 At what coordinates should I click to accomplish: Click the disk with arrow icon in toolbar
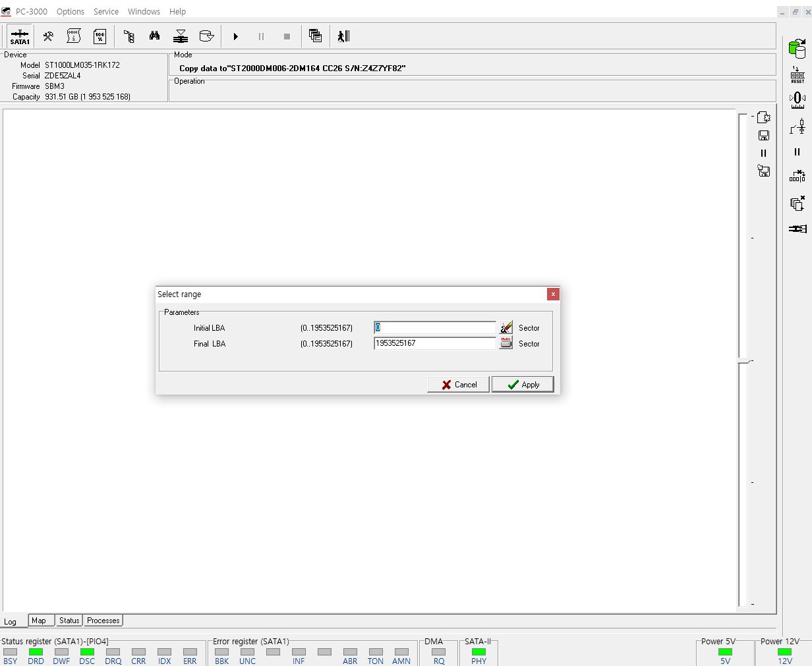[x=206, y=36]
